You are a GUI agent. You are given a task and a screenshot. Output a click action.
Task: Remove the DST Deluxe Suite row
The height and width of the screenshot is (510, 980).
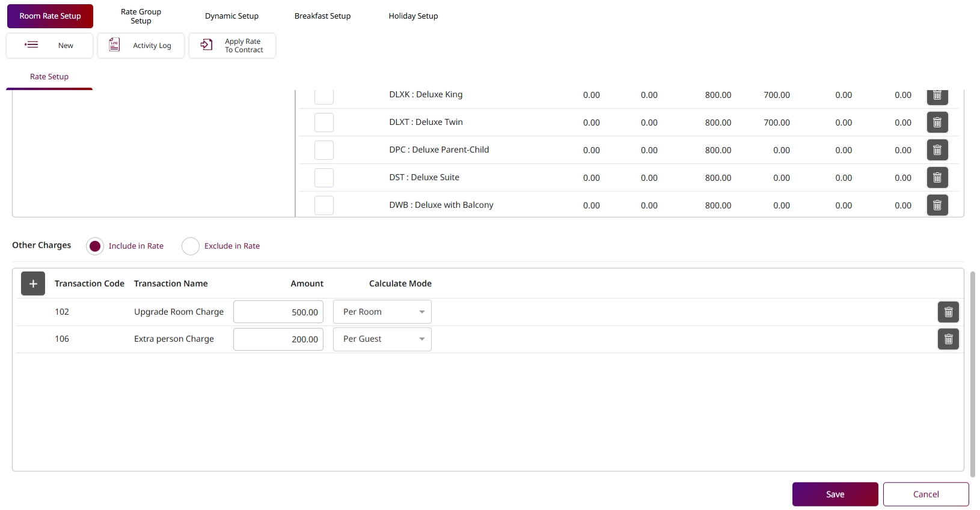(937, 178)
